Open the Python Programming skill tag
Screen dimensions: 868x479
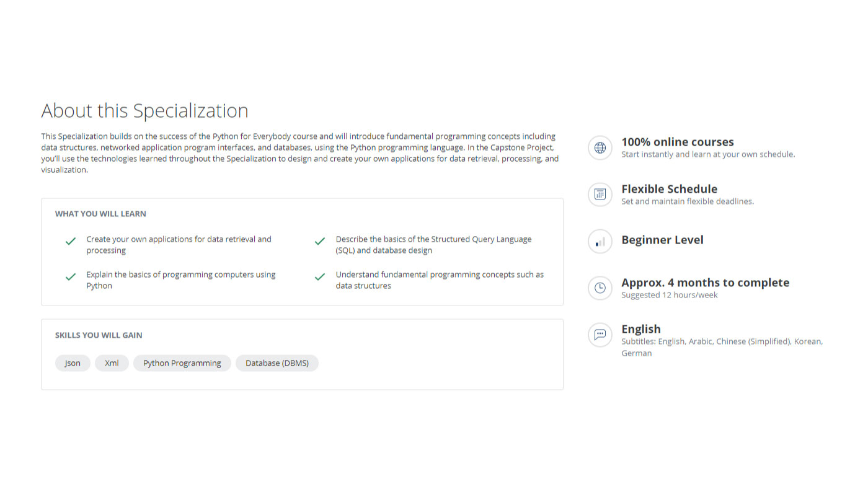tap(182, 363)
